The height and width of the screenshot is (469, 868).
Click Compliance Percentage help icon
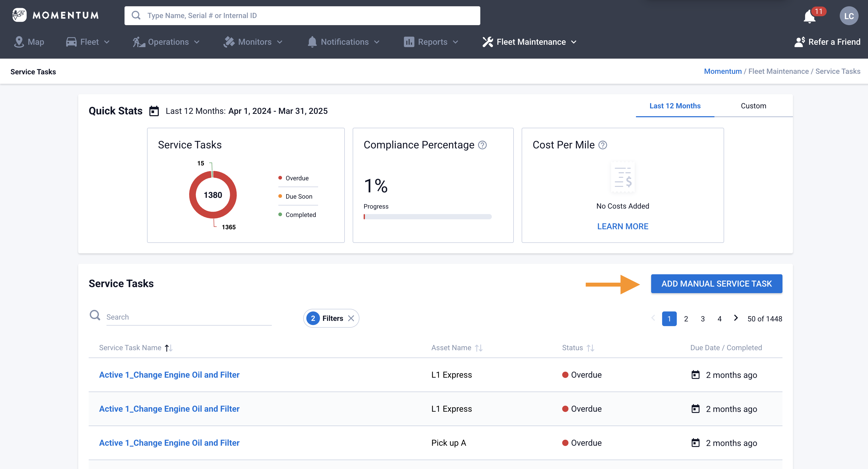tap(482, 145)
